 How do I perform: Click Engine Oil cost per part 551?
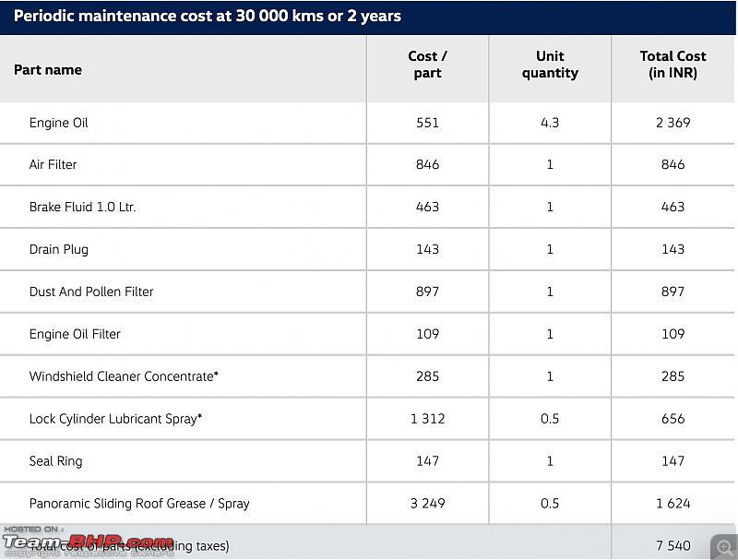point(427,123)
